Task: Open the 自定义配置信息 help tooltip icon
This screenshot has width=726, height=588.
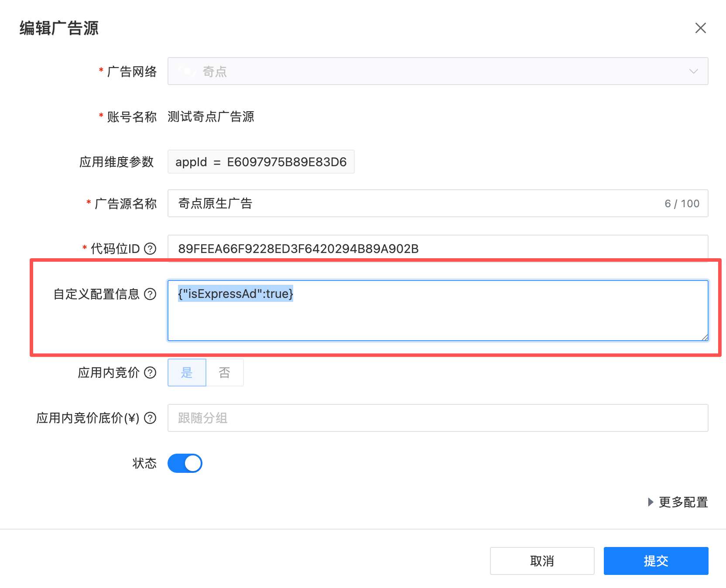Action: point(150,294)
